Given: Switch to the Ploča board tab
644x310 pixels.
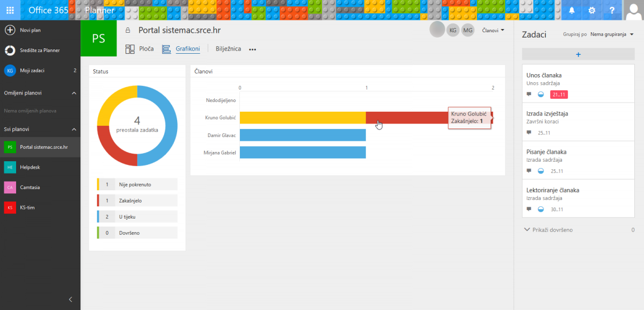Looking at the screenshot, I should point(140,49).
